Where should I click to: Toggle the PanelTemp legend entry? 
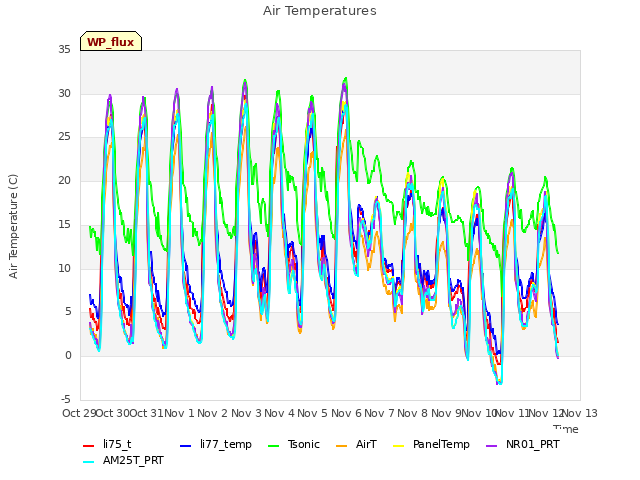tap(431, 444)
